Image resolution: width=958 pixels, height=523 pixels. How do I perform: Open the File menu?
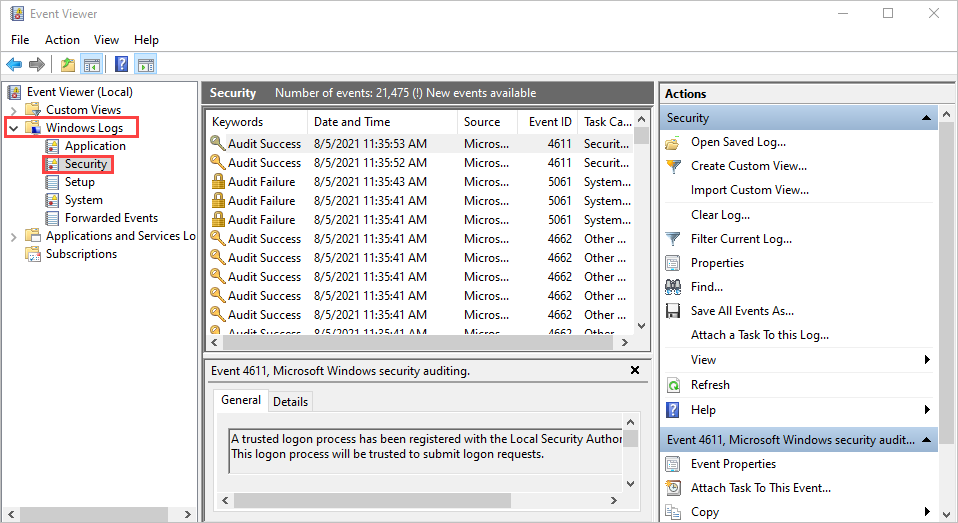tap(20, 40)
